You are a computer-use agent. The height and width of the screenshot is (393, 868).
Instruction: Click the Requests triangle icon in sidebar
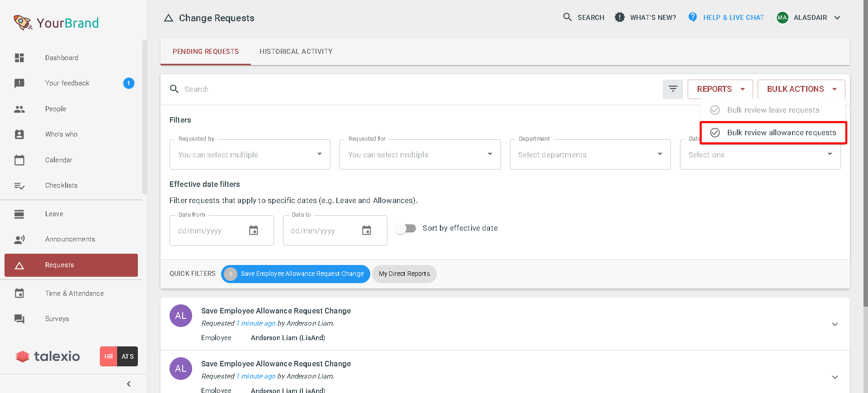(19, 265)
